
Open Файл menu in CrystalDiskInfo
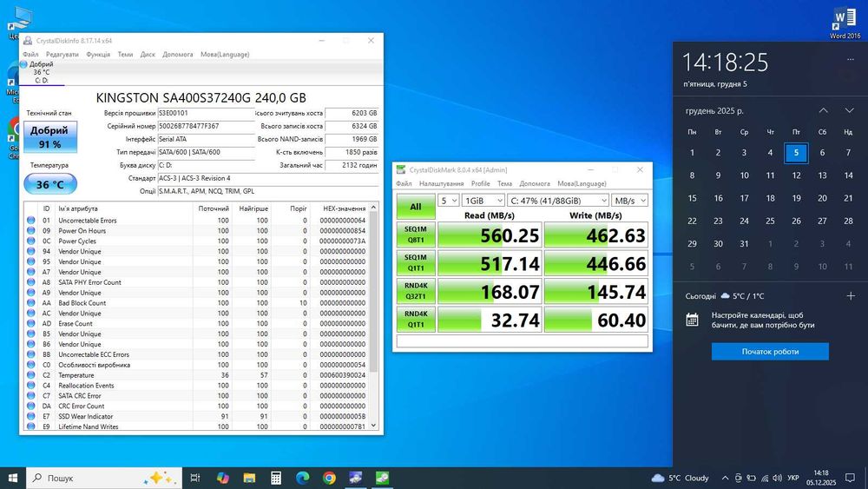tap(30, 54)
